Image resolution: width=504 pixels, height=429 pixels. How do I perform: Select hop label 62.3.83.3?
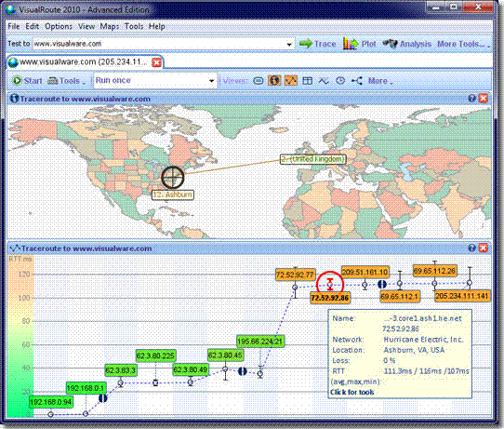(x=121, y=370)
